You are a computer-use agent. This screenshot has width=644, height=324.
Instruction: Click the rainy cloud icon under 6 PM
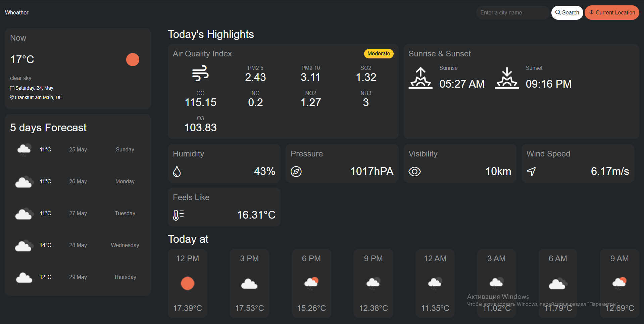(x=311, y=283)
